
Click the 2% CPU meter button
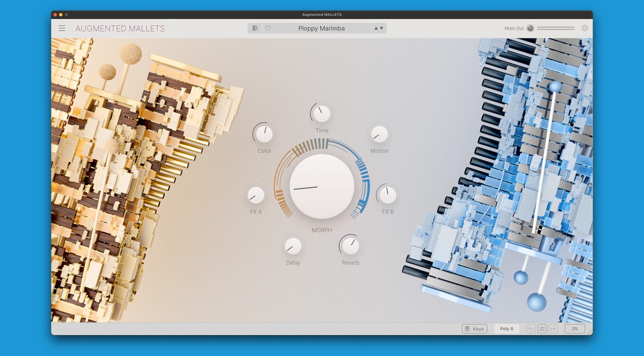pos(574,329)
